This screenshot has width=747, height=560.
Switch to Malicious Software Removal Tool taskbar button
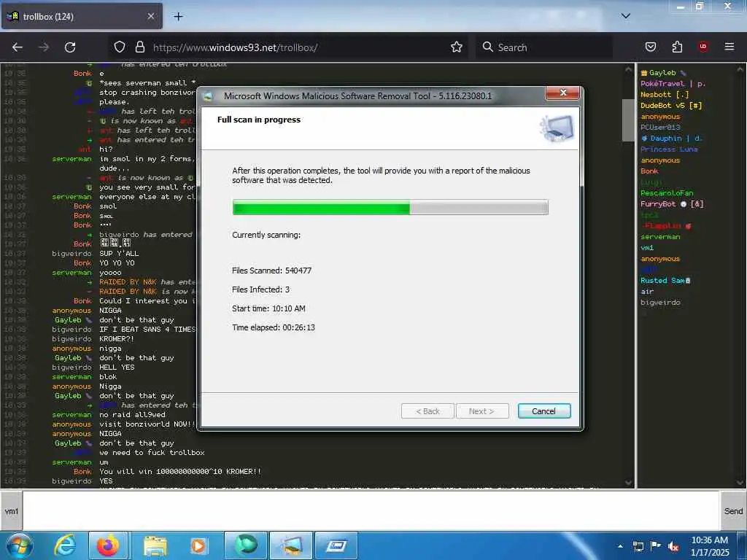(x=291, y=545)
